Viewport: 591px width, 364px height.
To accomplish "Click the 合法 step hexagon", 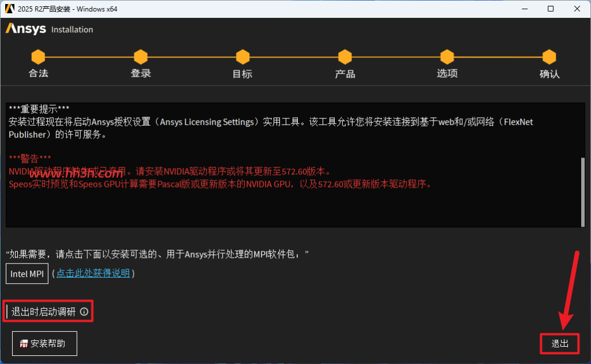I will (38, 57).
